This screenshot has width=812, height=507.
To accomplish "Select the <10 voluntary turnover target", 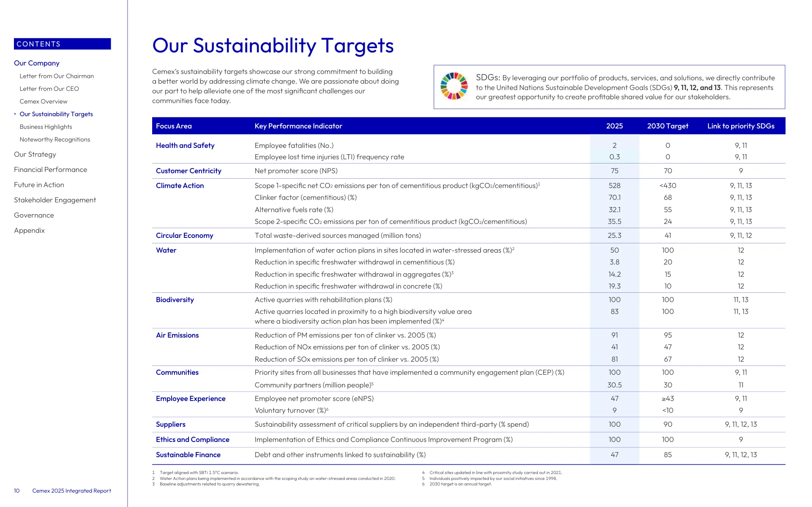I will pos(668,410).
